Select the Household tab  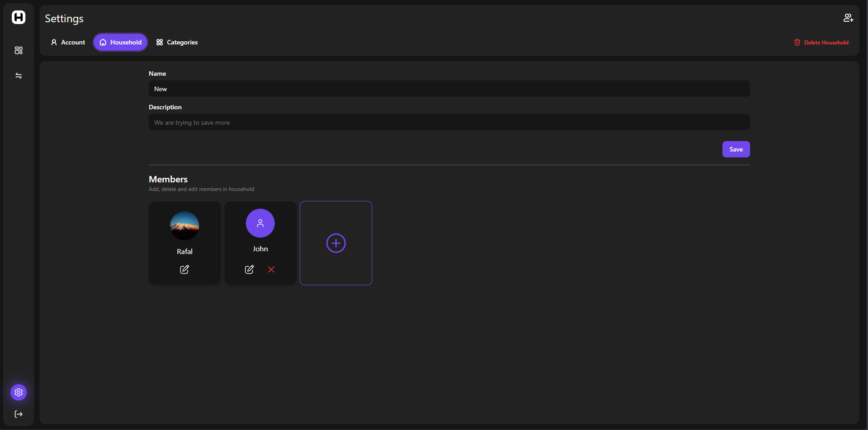(x=121, y=42)
